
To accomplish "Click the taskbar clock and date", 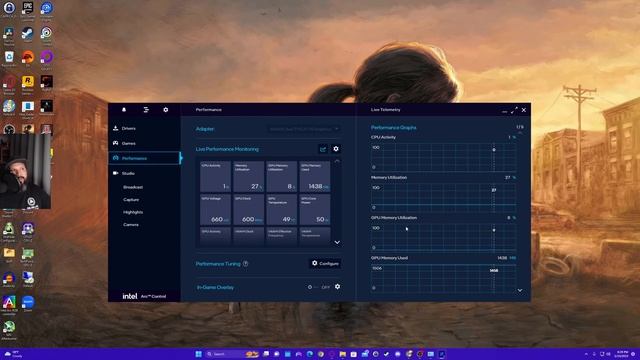I will 622,354.
